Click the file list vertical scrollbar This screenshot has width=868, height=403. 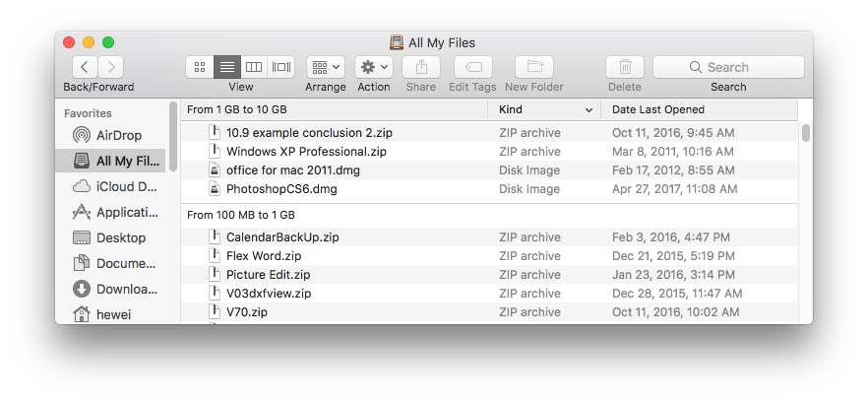click(806, 133)
